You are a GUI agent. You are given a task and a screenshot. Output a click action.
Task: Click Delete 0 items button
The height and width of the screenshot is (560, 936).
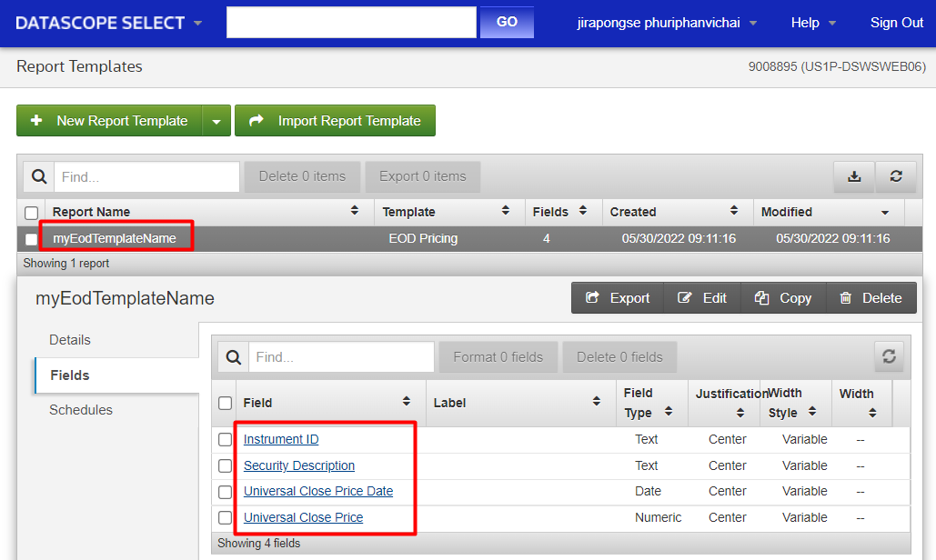302,176
